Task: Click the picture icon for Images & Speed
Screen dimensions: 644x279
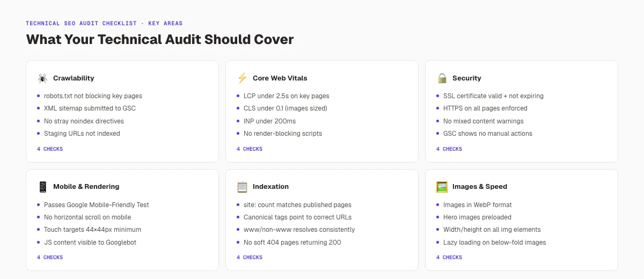Action: coord(442,187)
